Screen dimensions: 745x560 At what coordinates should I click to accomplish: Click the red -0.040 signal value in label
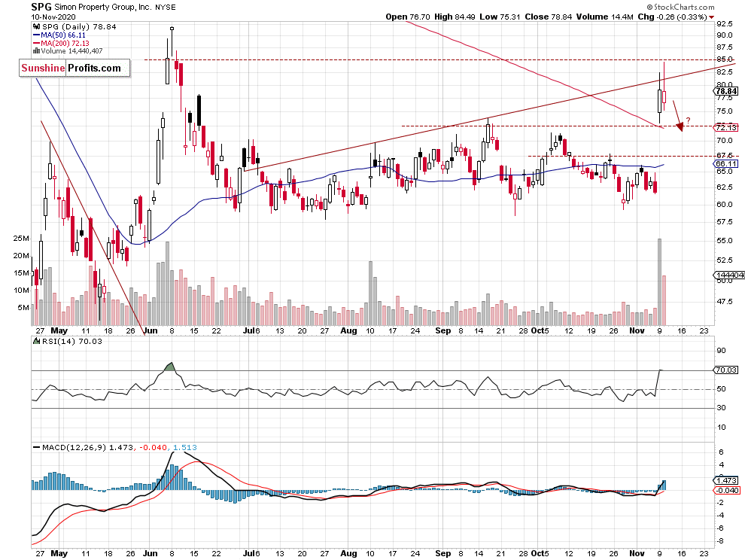click(x=152, y=447)
